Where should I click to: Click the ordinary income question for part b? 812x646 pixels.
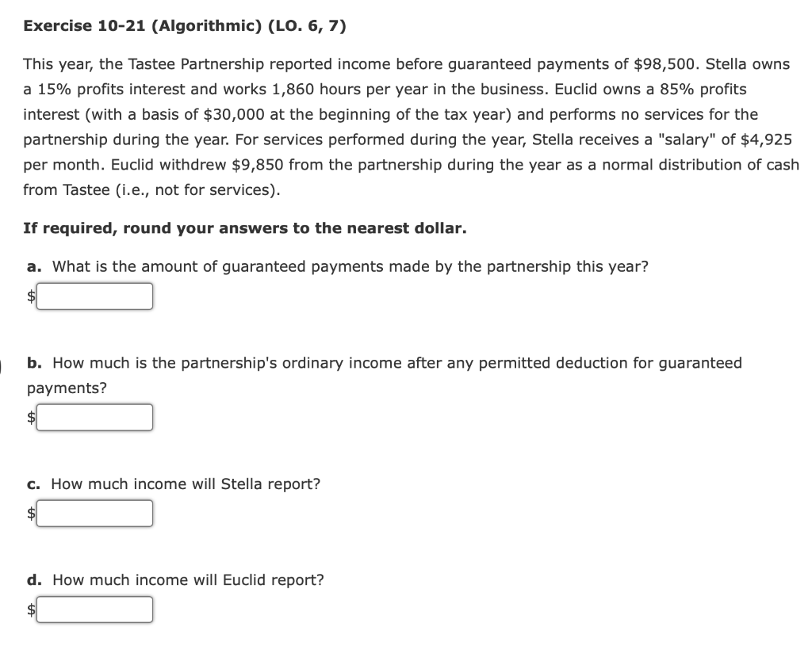click(396, 362)
